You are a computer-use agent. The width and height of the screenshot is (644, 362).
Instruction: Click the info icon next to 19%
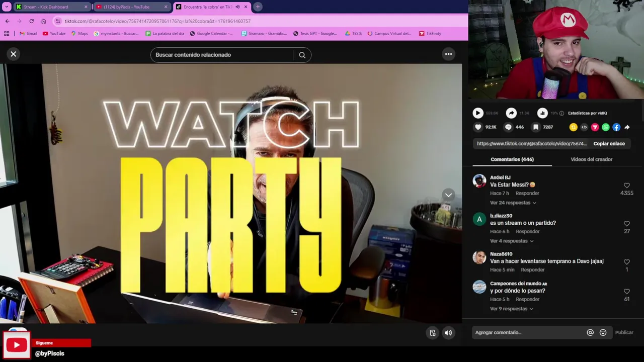(562, 113)
